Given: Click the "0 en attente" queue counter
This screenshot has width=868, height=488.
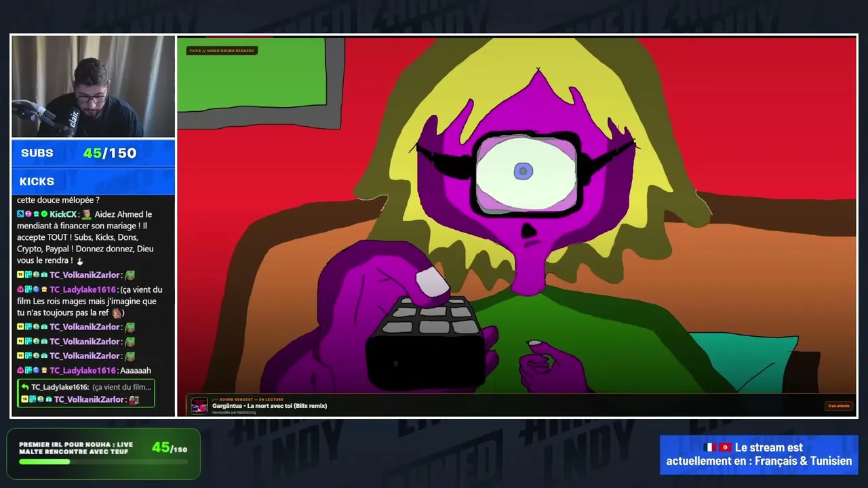Looking at the screenshot, I should 838,406.
